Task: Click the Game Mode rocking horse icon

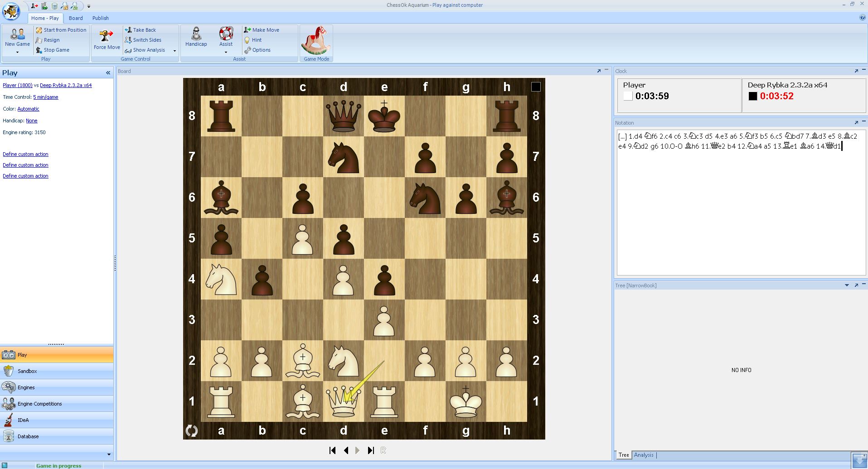Action: pos(316,41)
